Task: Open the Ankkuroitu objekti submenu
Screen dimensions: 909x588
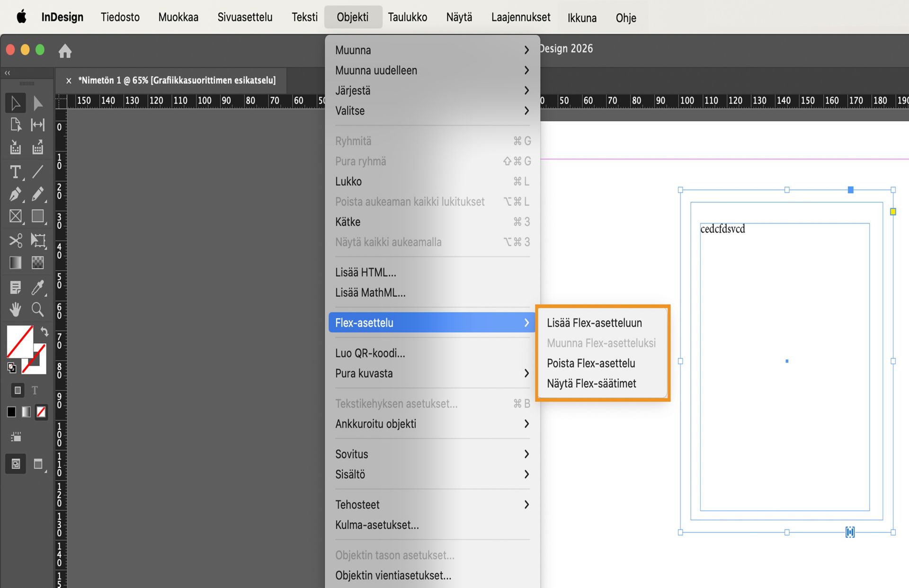Action: [432, 424]
